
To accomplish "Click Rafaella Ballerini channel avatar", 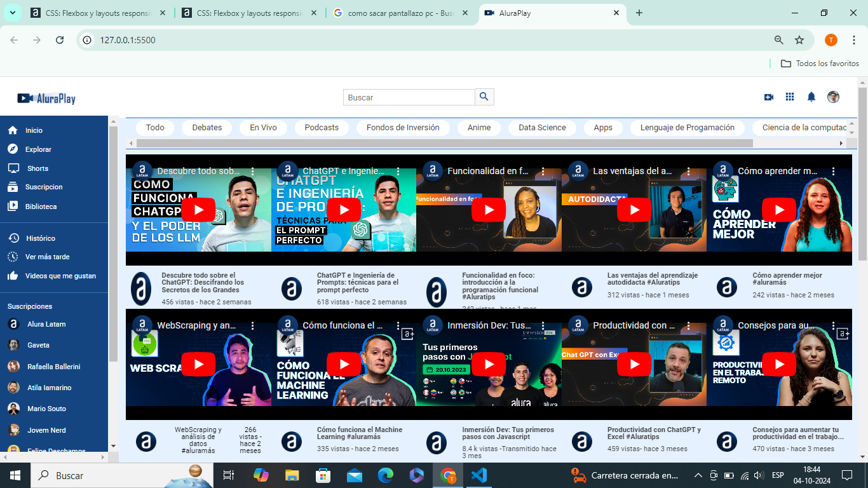I will [13, 367].
